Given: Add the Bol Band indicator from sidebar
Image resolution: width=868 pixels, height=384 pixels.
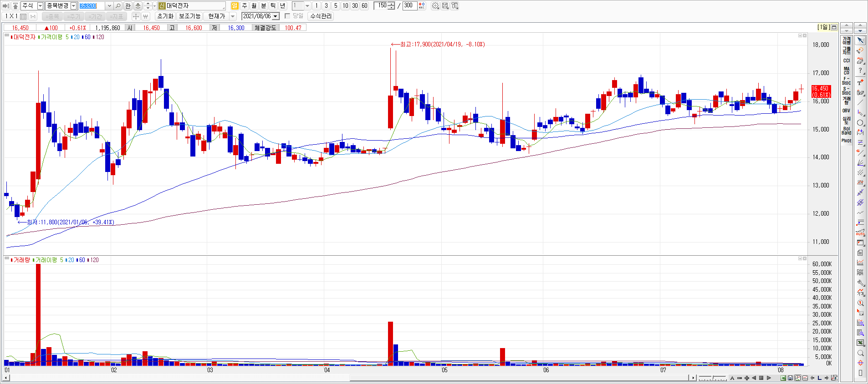Looking at the screenshot, I should (847, 131).
